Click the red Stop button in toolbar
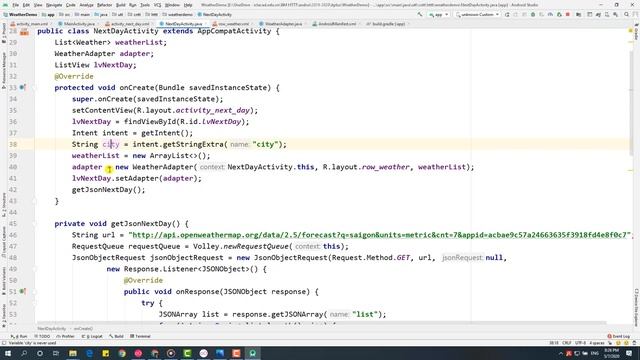This screenshot has height=360, width=640. click(x=568, y=14)
